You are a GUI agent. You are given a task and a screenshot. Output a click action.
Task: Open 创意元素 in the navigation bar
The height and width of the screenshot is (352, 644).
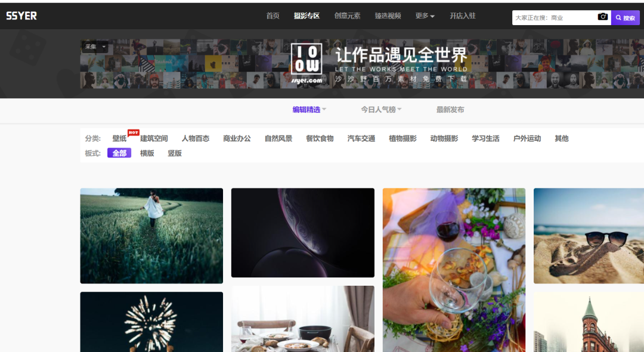(x=347, y=16)
